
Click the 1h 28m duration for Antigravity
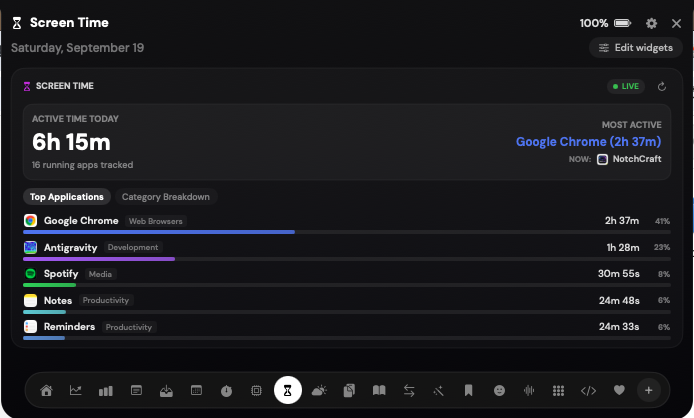point(623,248)
